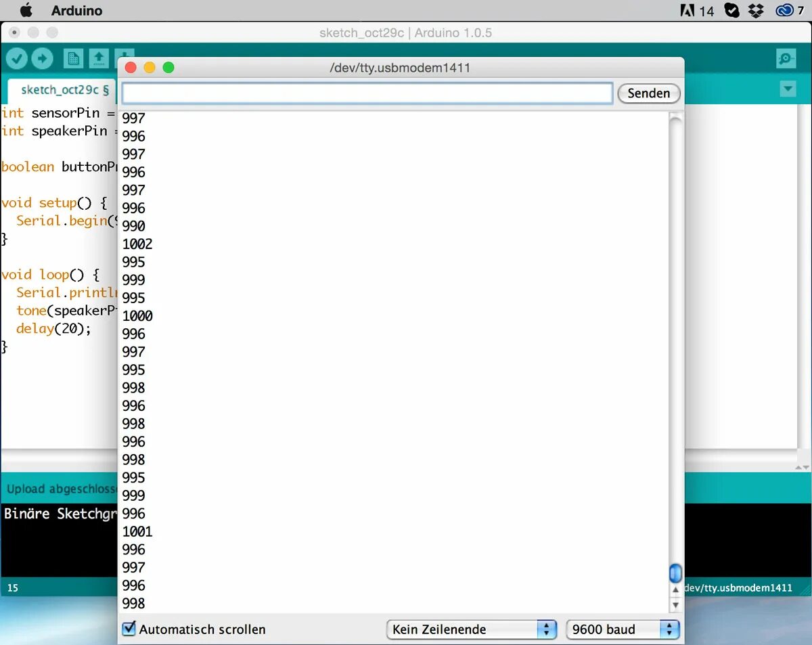Viewport: 812px width, 645px height.
Task: Click the Upload arrow icon in Arduino toolbar
Action: click(x=42, y=59)
